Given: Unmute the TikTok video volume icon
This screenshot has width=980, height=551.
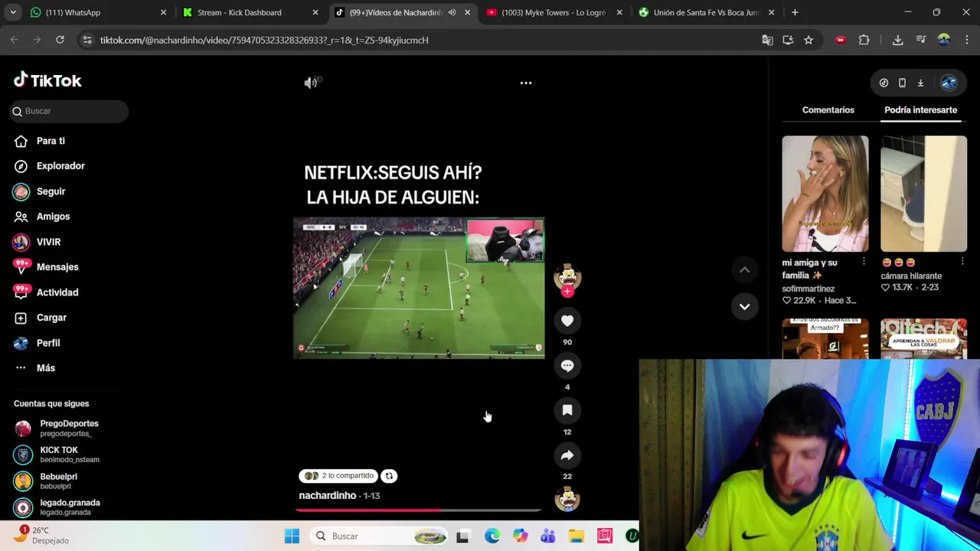Looking at the screenshot, I should [x=311, y=83].
